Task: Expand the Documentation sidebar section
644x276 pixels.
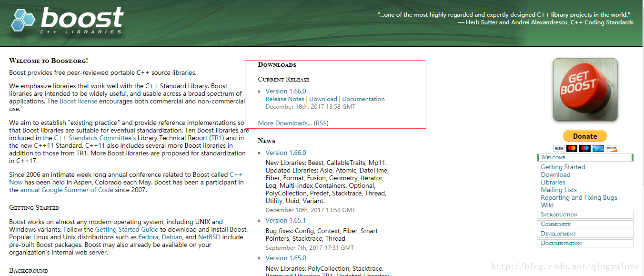Action: [585, 243]
